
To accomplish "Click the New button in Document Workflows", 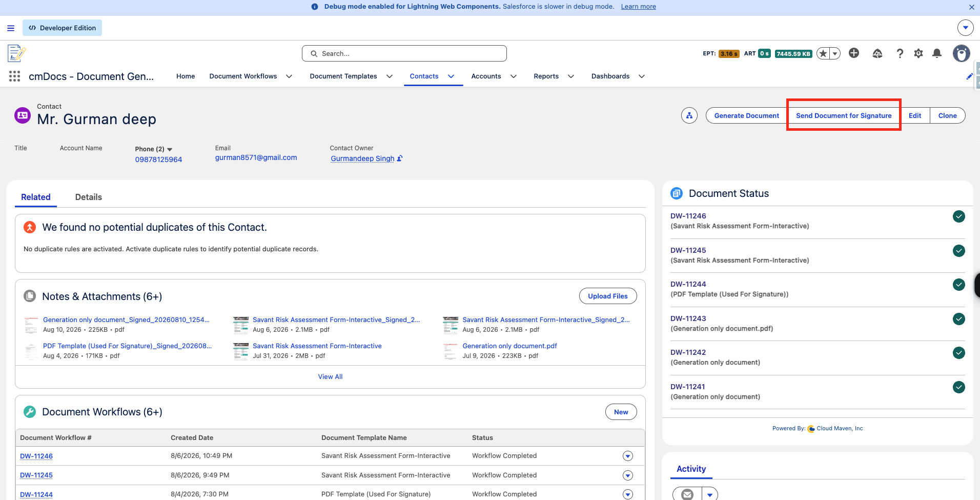I will click(621, 412).
